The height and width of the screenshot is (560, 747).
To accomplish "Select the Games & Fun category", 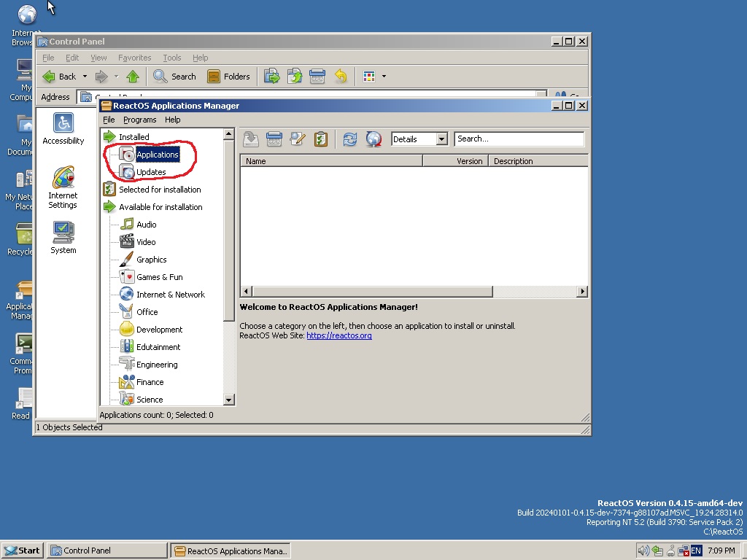I will coord(160,277).
